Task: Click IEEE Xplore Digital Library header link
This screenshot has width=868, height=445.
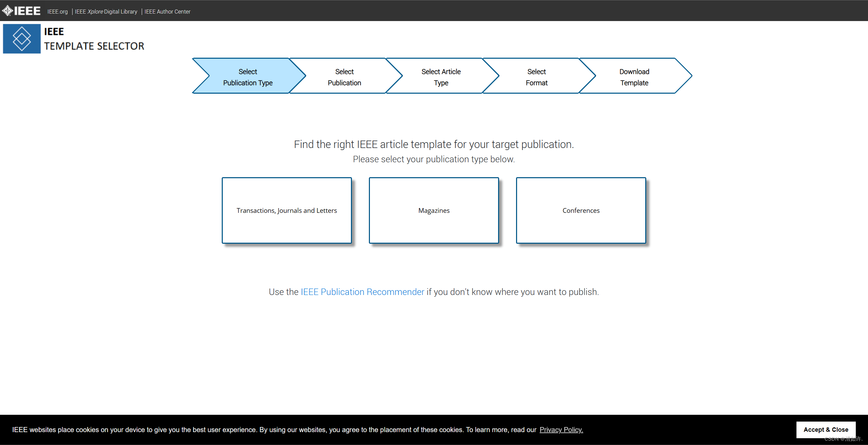Action: point(108,11)
